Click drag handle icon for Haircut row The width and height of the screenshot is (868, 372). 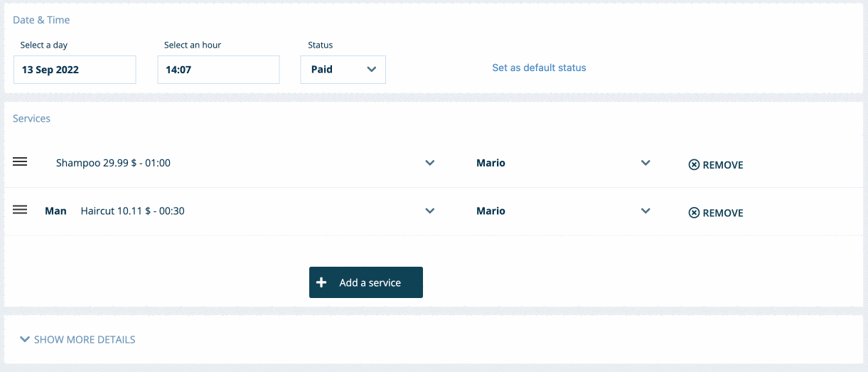(x=20, y=209)
